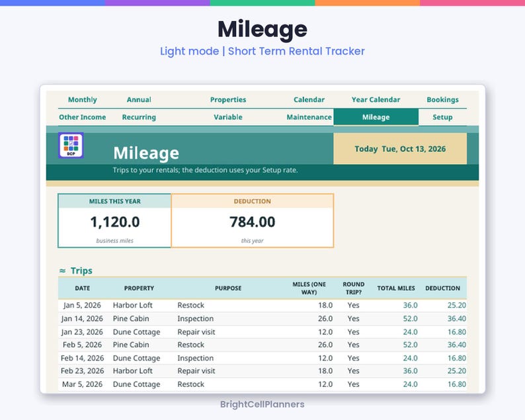Click deduction 16.80 in Feb 14 row
This screenshot has width=525, height=420.
point(457,358)
